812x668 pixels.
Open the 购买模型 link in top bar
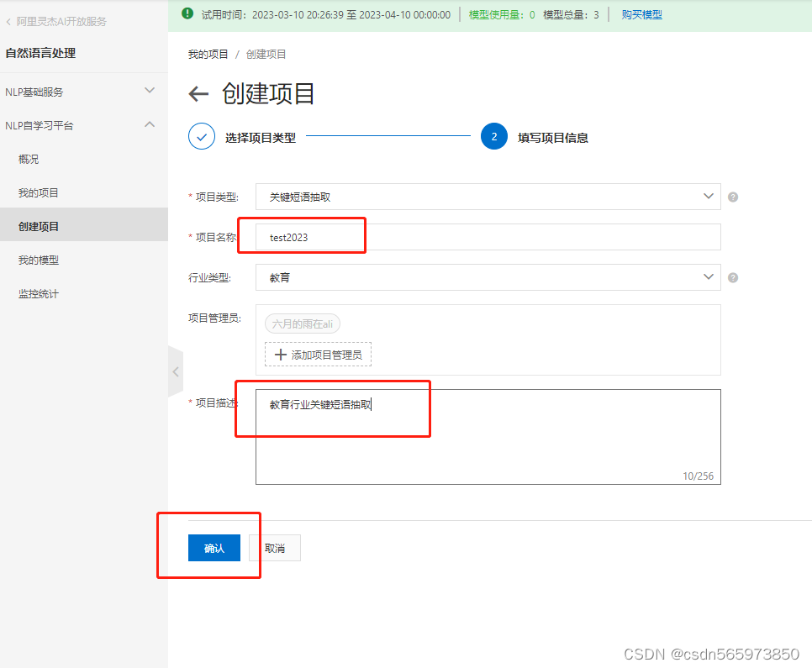641,14
